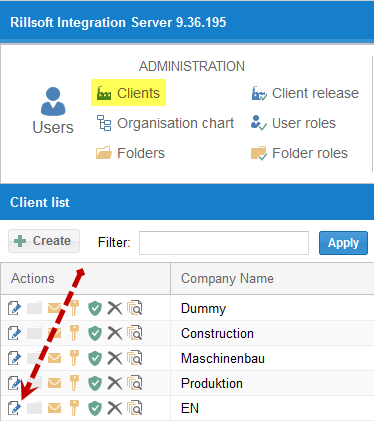This screenshot has width=374, height=421.
Task: Click the green shield icon for Maschinenbau
Action: coord(95,358)
